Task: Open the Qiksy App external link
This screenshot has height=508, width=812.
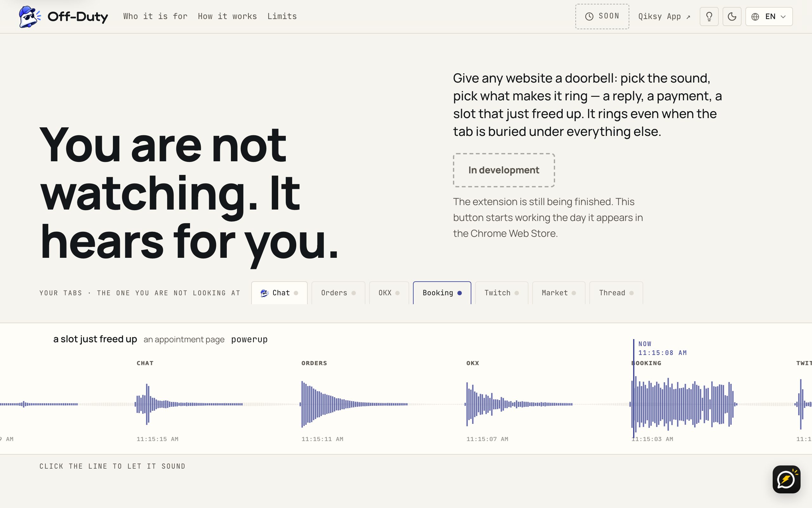Action: click(664, 17)
